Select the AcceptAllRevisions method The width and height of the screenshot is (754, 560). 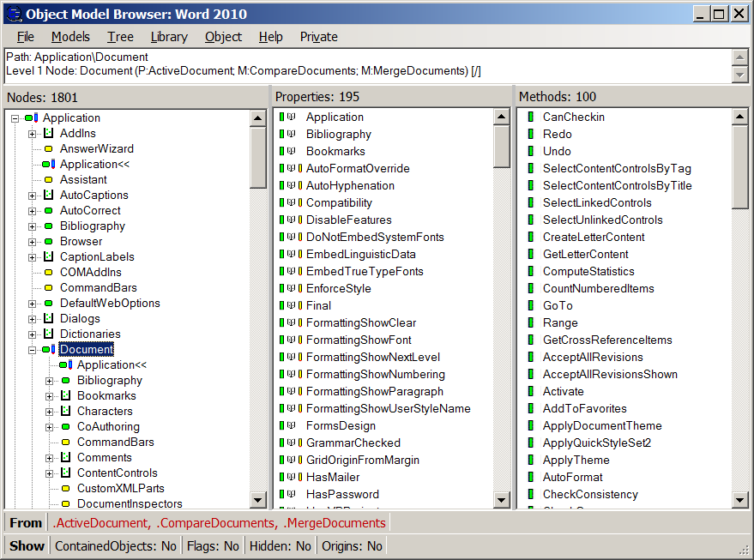(593, 357)
